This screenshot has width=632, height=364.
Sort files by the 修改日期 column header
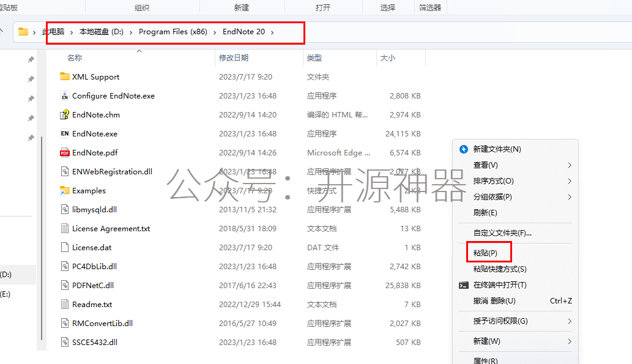pyautogui.click(x=234, y=58)
